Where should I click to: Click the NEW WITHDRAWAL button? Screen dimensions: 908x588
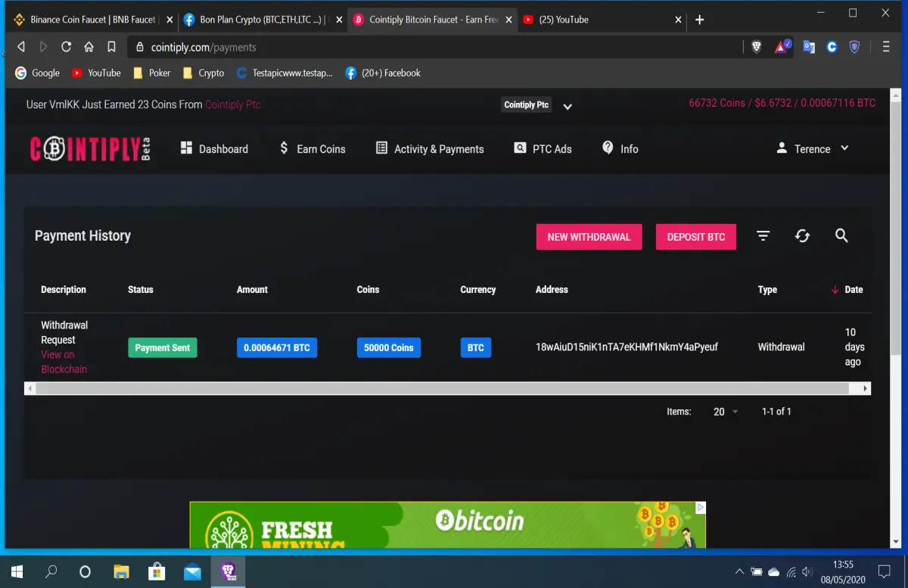(589, 237)
